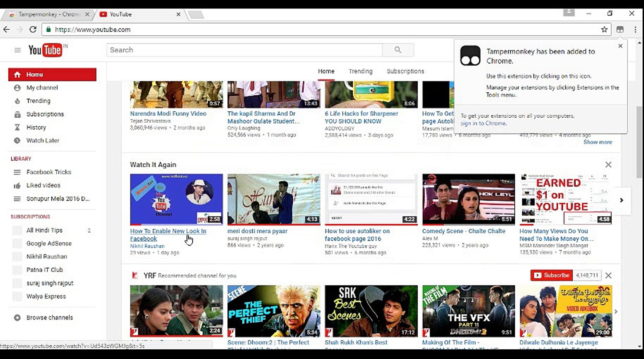Viewport: 644px width, 359px height.
Task: Open My channel from the sidebar
Action: click(x=42, y=87)
